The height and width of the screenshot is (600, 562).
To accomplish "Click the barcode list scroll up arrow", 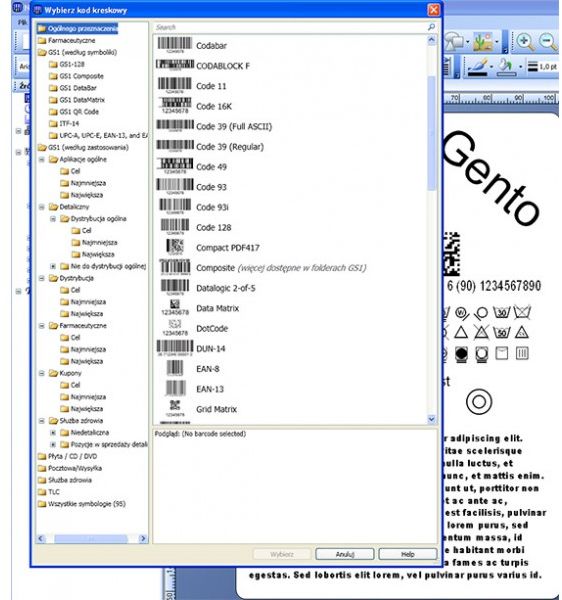I will (x=432, y=40).
